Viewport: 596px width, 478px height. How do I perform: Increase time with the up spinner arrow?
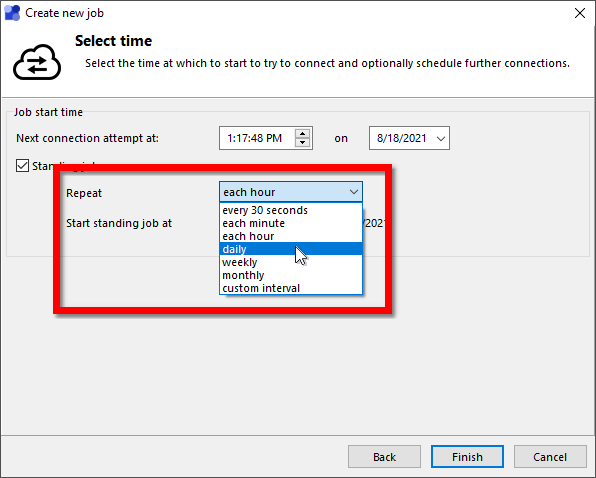click(303, 134)
